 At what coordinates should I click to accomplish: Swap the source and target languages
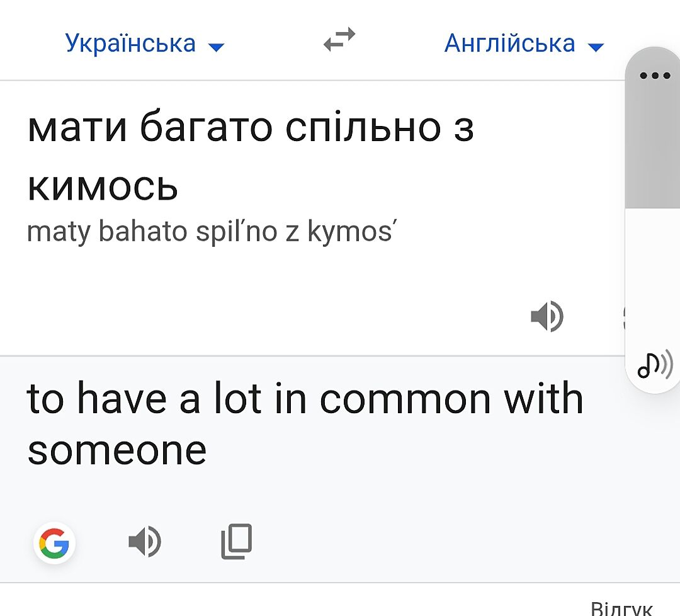click(x=339, y=40)
